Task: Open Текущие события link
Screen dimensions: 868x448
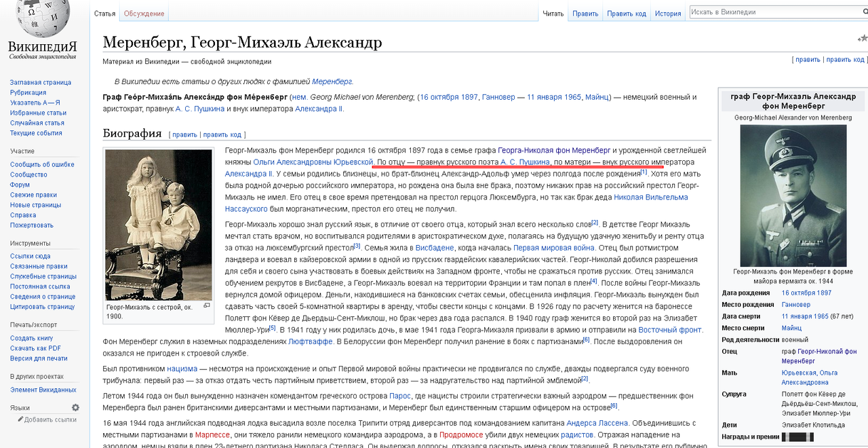Action: (36, 133)
